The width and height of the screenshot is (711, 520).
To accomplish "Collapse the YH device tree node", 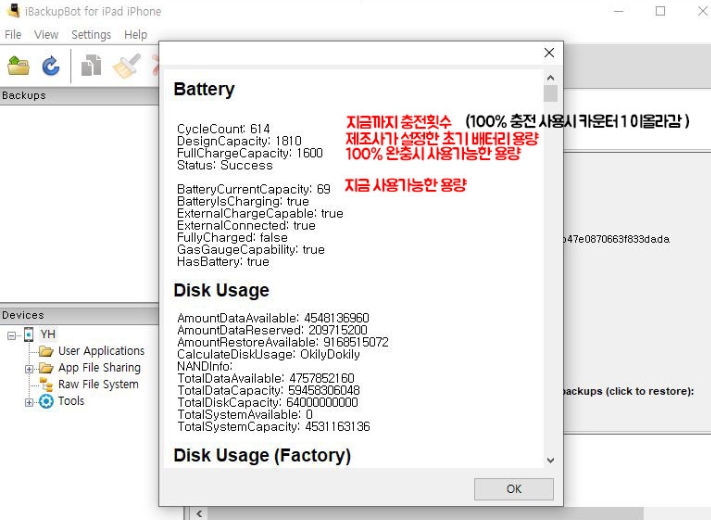I will tap(11, 335).
